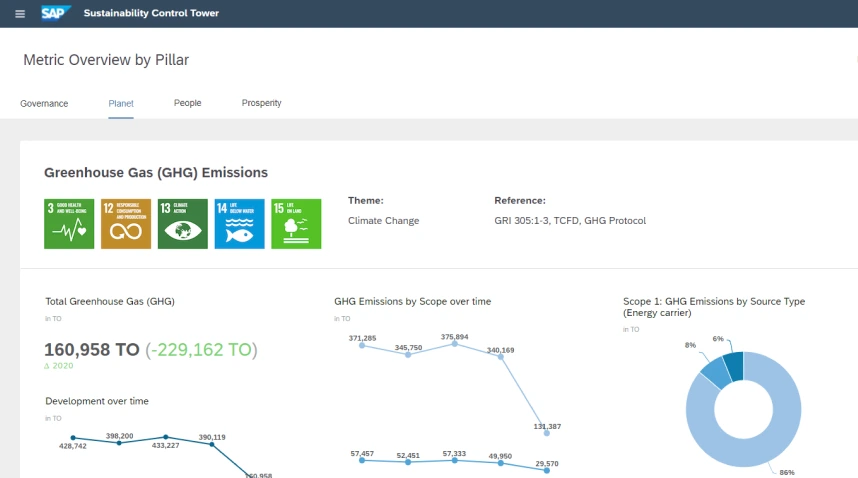Select the 371,285 data point
This screenshot has height=478, width=858.
click(362, 345)
